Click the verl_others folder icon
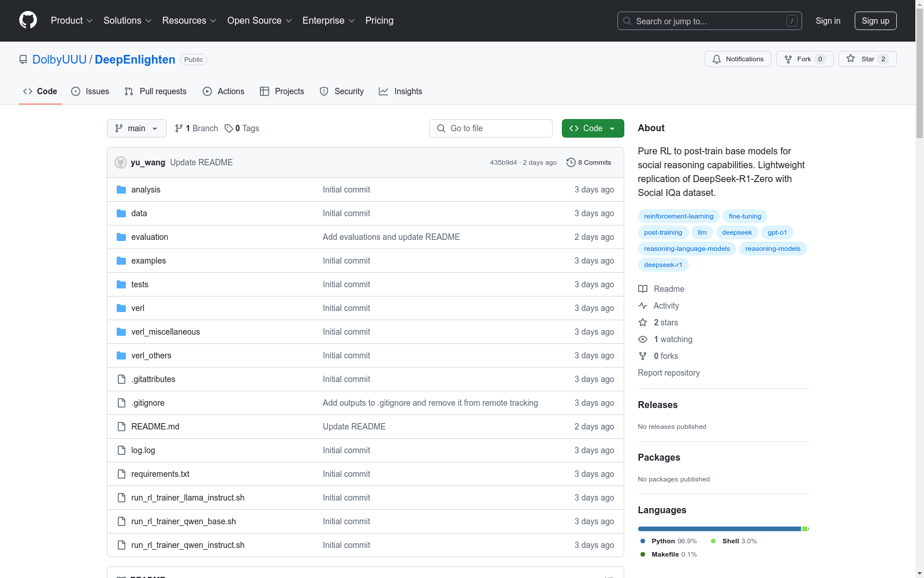Image resolution: width=924 pixels, height=578 pixels. (121, 355)
